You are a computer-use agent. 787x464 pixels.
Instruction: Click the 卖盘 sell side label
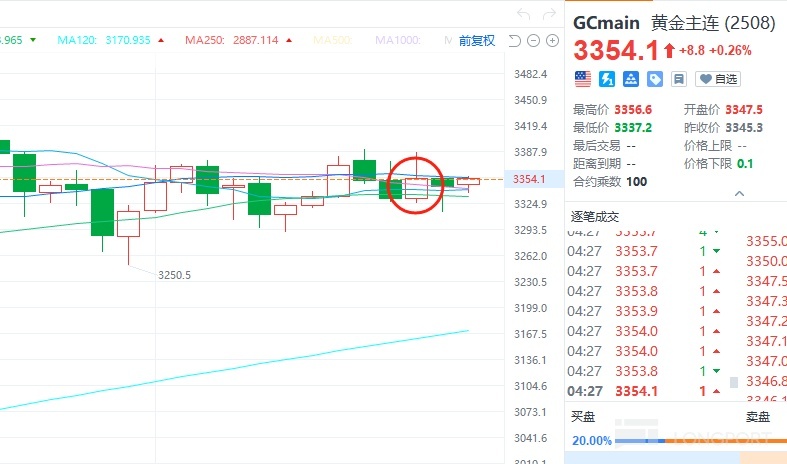(758, 416)
